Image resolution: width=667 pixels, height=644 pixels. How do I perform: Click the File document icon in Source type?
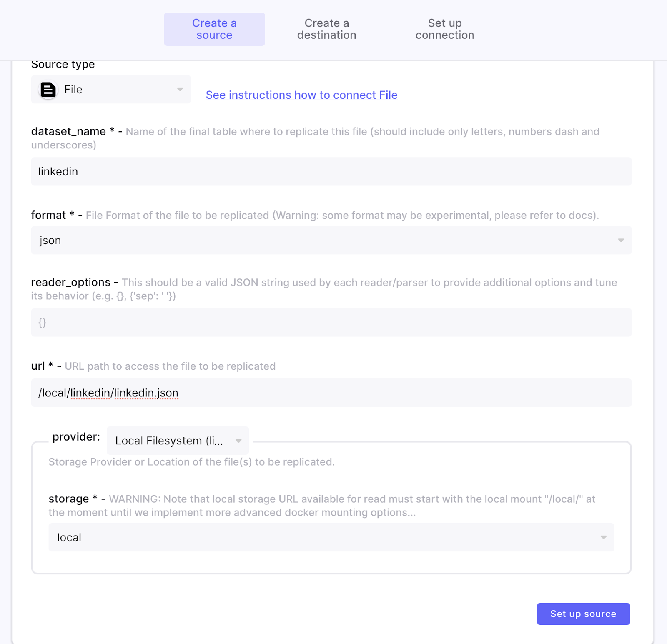pos(48,90)
